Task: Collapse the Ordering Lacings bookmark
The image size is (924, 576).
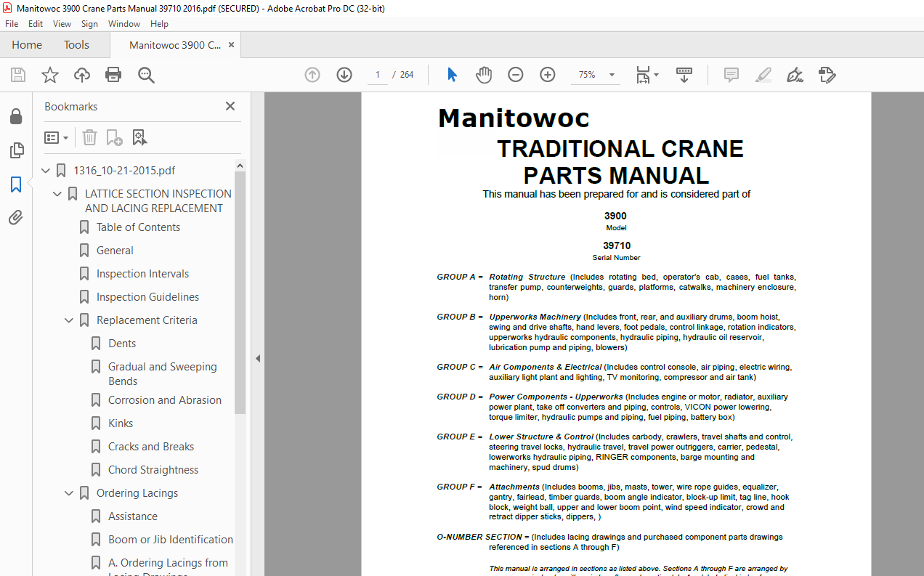Action: (70, 493)
